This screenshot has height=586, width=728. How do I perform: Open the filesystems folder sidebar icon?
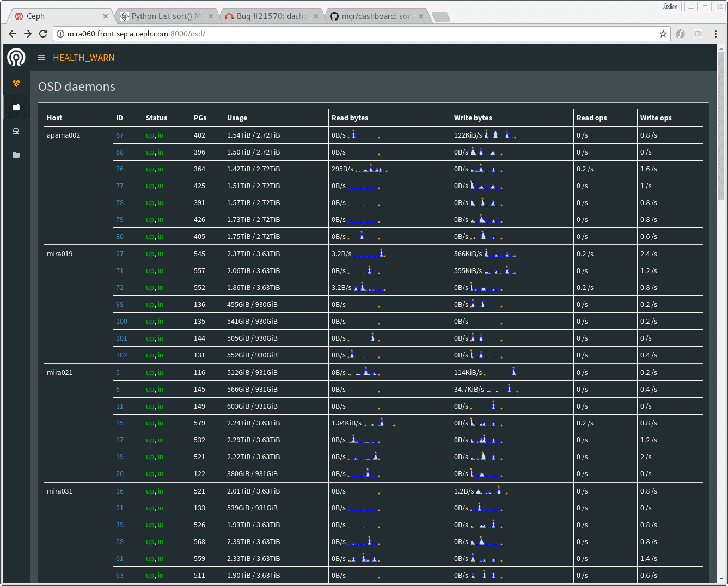pyautogui.click(x=16, y=155)
